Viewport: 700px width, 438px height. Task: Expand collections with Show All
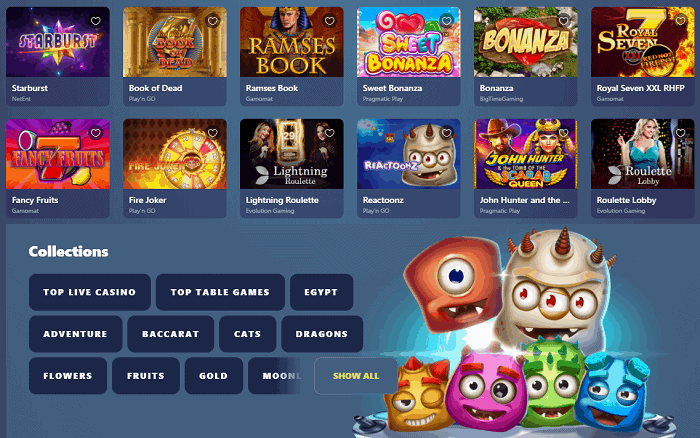(x=356, y=376)
